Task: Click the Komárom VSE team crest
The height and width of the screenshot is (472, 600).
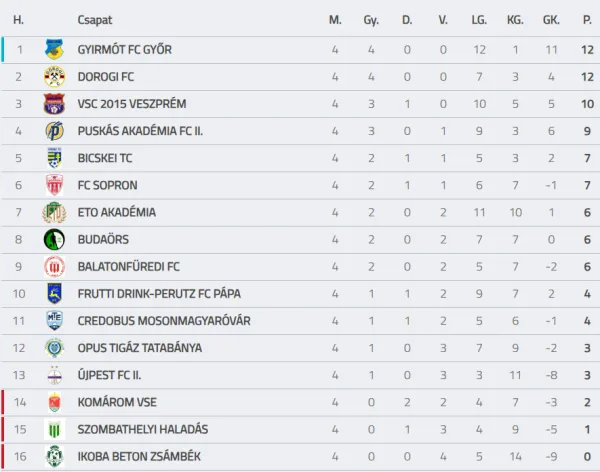Action: 53,402
